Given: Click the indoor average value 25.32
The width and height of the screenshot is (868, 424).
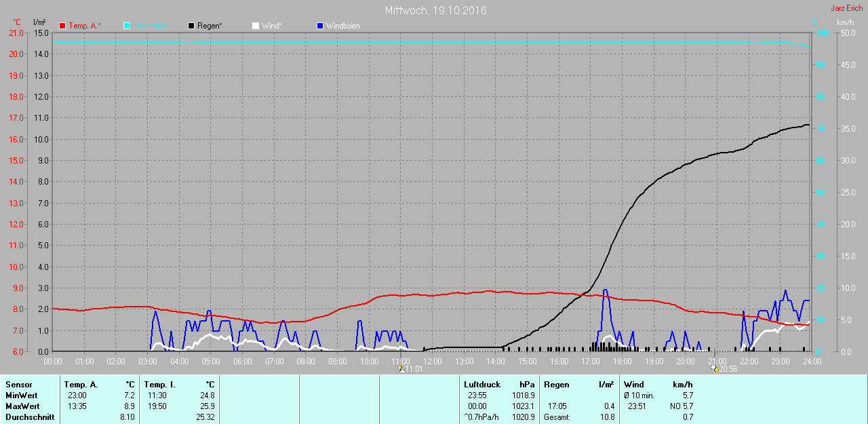Looking at the screenshot, I should [205, 417].
